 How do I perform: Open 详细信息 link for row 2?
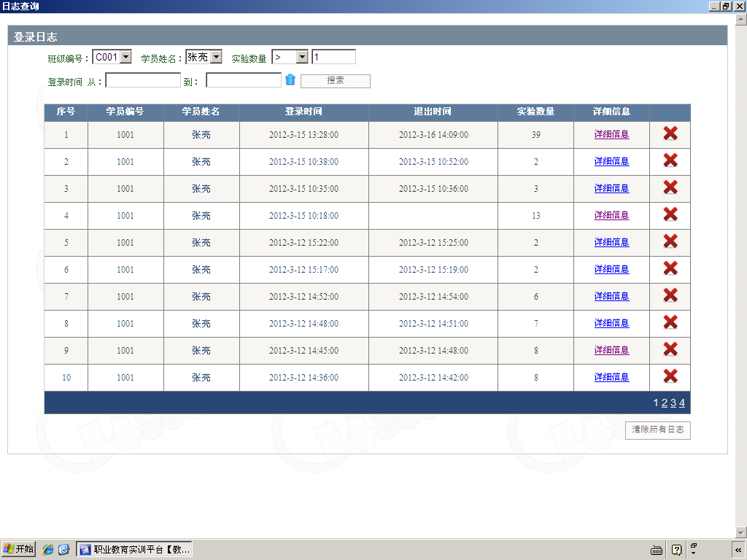pyautogui.click(x=612, y=161)
